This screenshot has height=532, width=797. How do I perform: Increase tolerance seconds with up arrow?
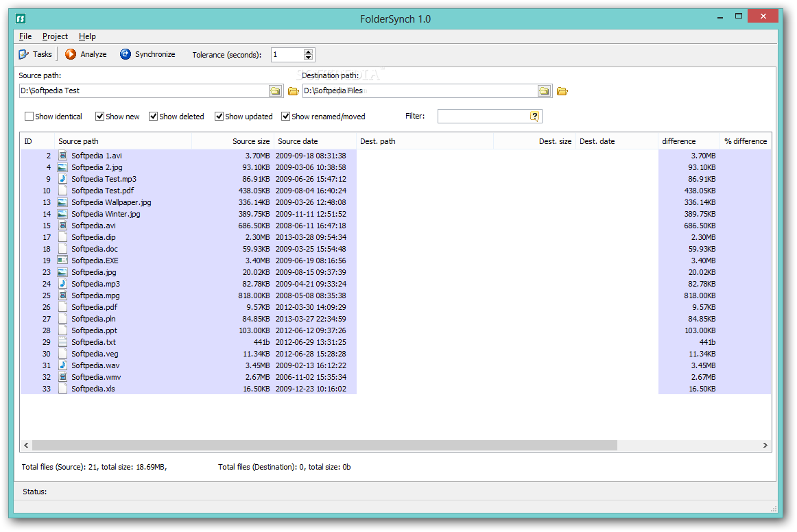[309, 52]
